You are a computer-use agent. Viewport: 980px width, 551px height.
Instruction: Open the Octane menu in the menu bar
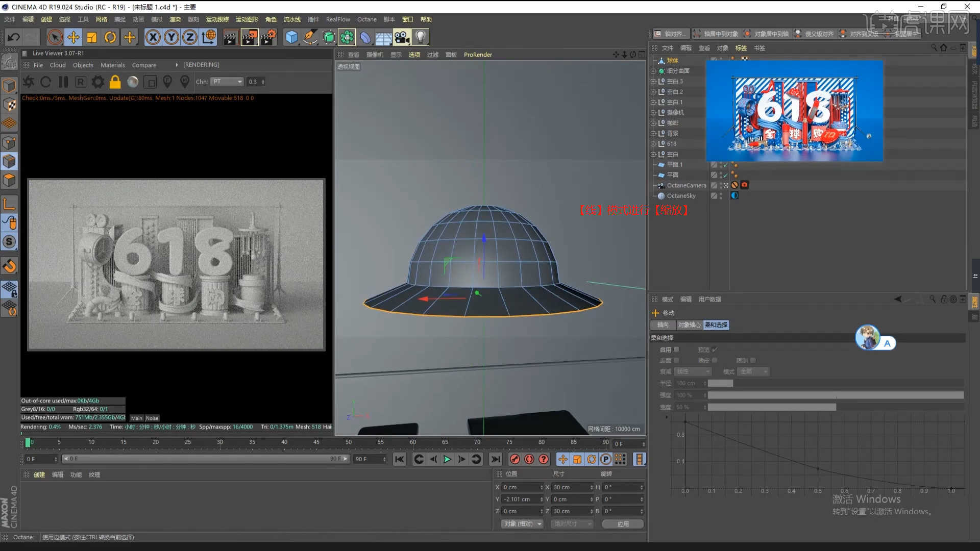[366, 19]
